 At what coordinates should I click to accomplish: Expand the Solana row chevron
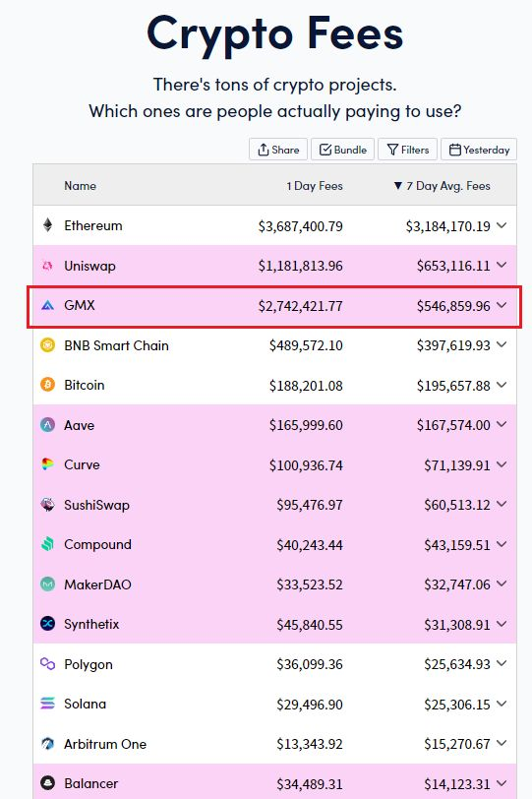coord(502,704)
